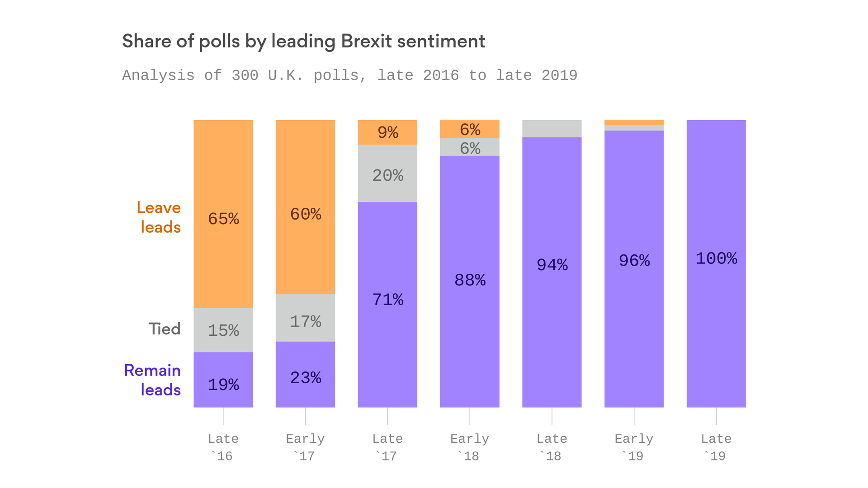Click the 94% purple bar for Late '18

click(552, 272)
